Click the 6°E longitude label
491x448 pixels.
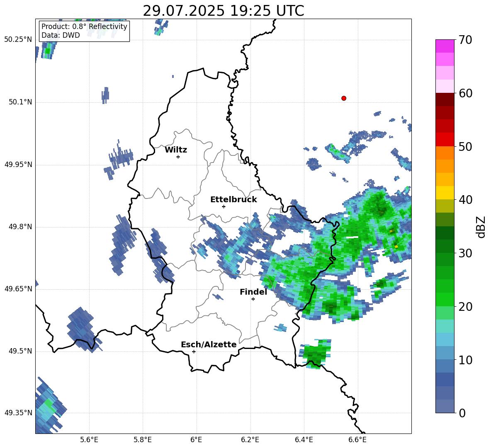pos(196,440)
